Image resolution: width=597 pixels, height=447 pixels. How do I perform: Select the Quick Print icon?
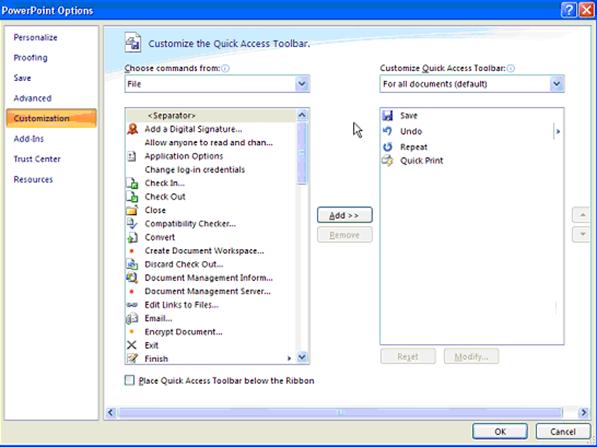coord(388,161)
